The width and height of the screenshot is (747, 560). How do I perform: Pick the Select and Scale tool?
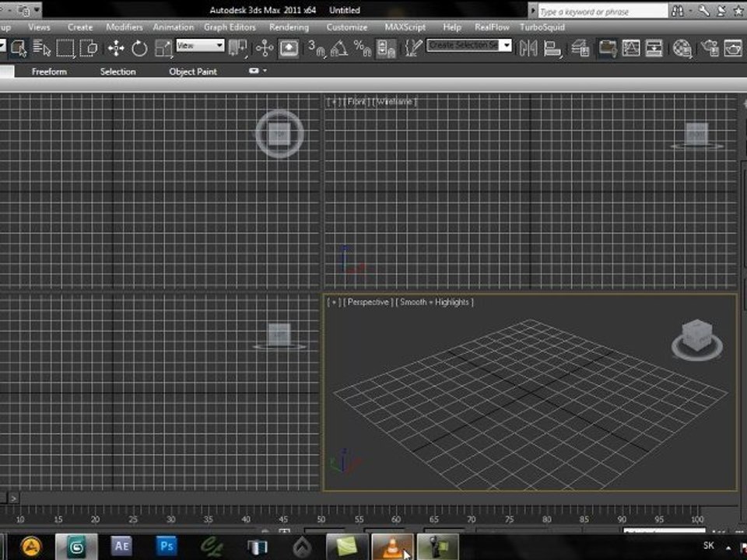pyautogui.click(x=163, y=48)
